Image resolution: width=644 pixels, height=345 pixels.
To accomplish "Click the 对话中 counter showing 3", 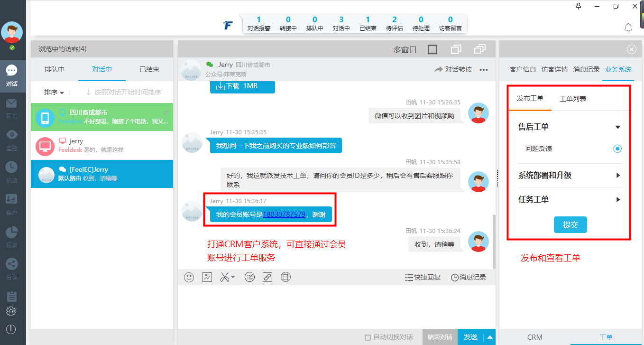I will point(341,24).
